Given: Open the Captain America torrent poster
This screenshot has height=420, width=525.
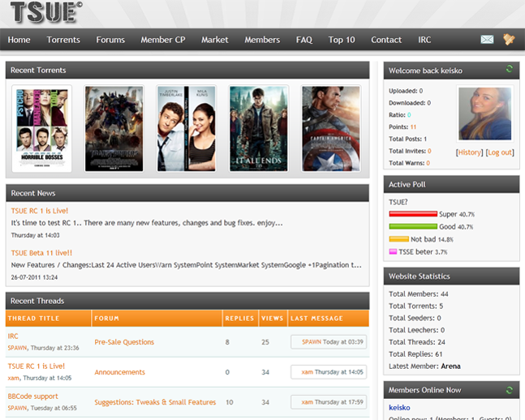Looking at the screenshot, I should 331,128.
